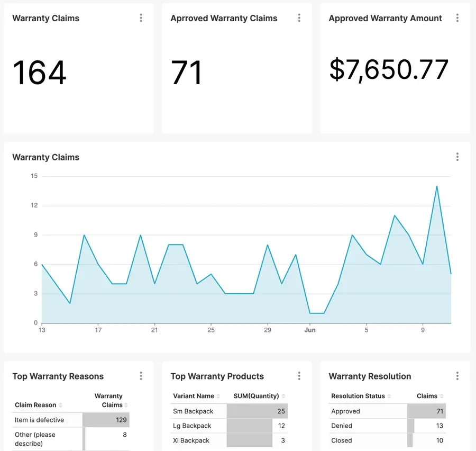Click the sort chevron next to Resolution Status

point(389,396)
